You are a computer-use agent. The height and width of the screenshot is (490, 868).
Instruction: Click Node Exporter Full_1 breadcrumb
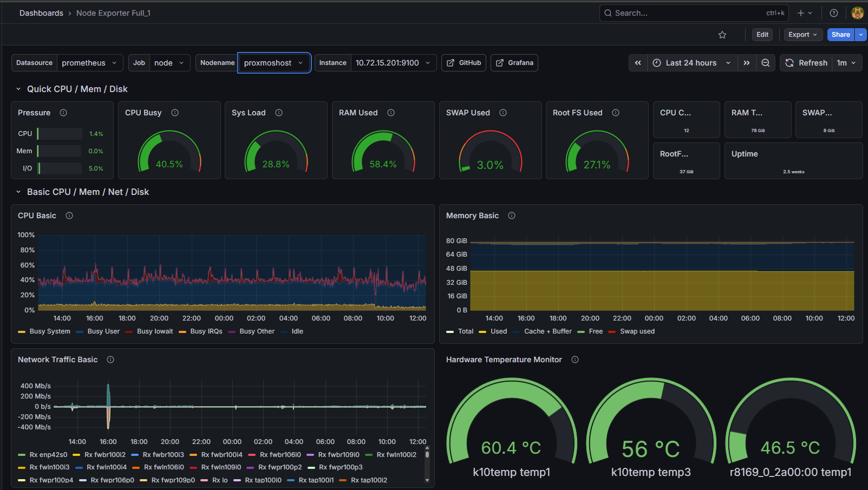[x=113, y=13]
